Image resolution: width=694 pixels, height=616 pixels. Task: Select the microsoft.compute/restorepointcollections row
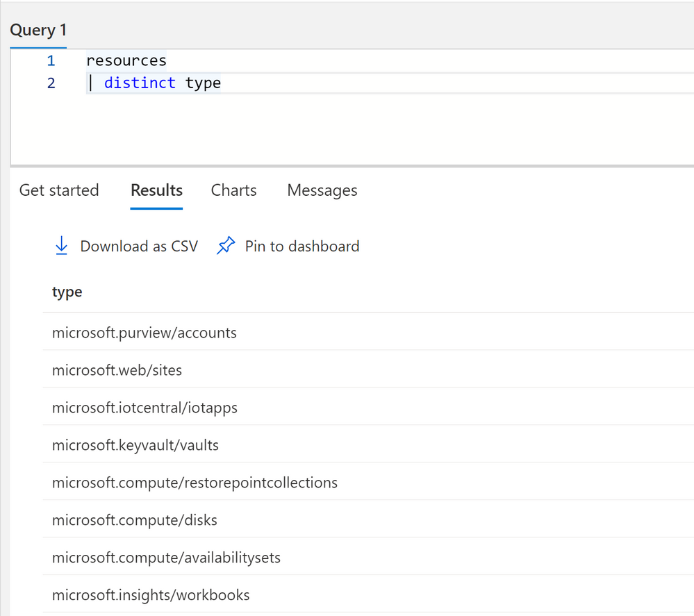[368, 483]
